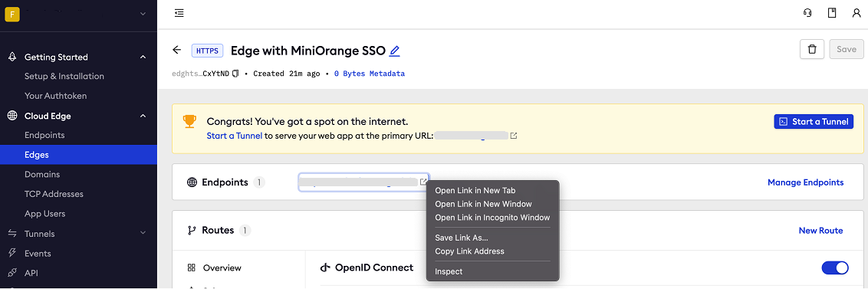Click the New Route link
This screenshot has height=289, width=868.
[820, 230]
